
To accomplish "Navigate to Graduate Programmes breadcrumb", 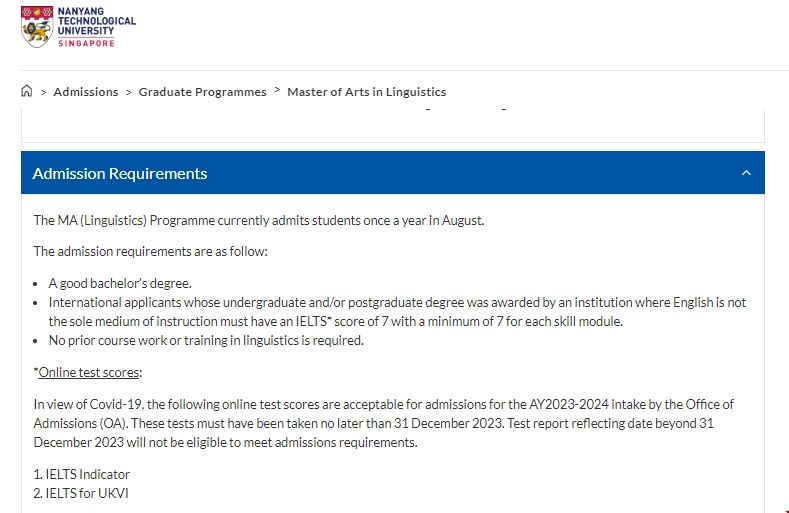I will 202,92.
